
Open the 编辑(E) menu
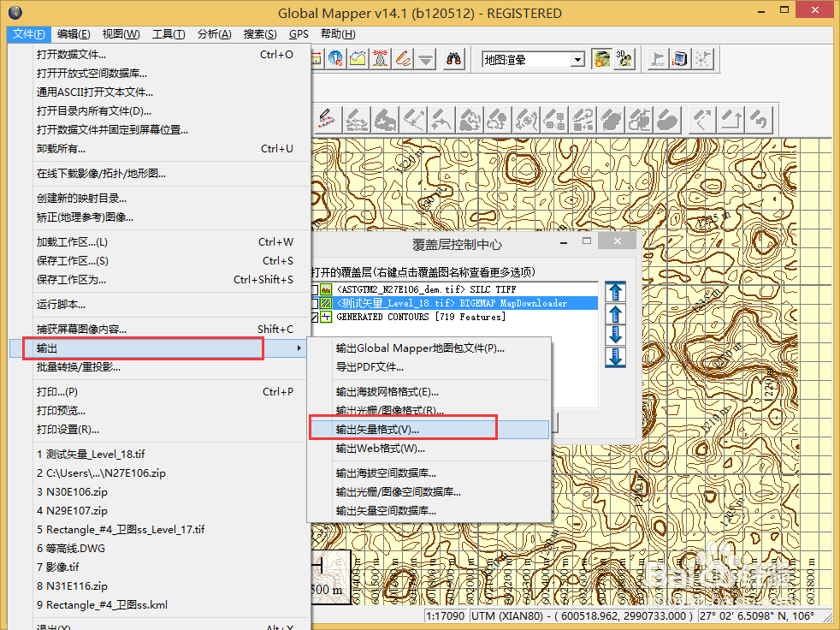pyautogui.click(x=74, y=33)
